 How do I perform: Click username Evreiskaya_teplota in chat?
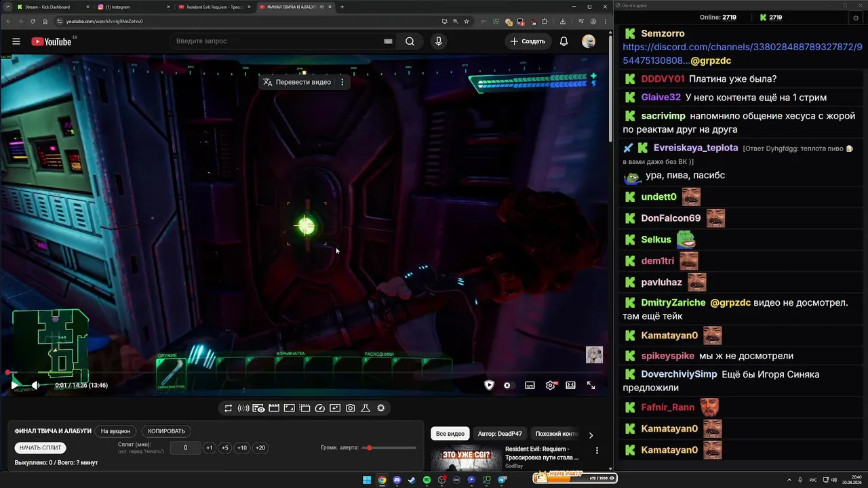[x=696, y=148]
